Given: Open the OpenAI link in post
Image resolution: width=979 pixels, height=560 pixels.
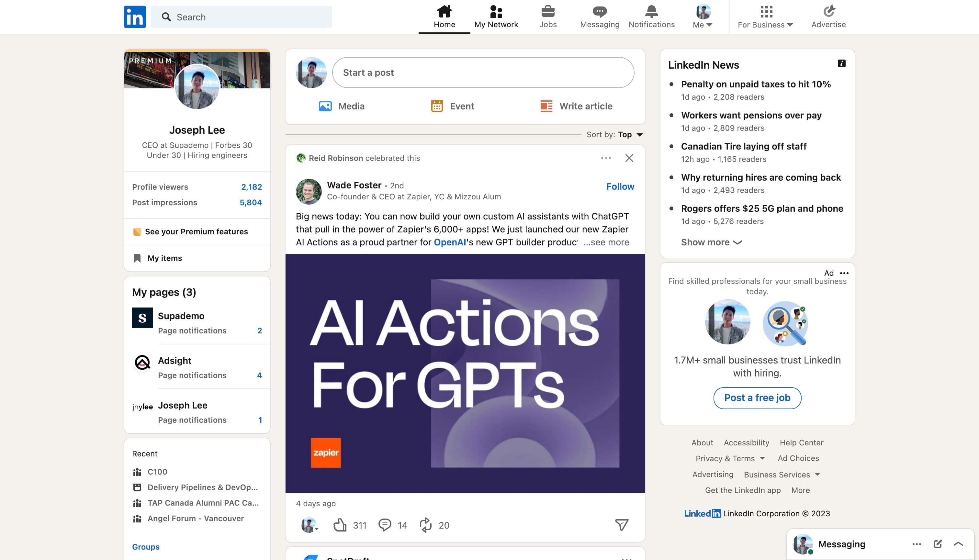Looking at the screenshot, I should (450, 242).
